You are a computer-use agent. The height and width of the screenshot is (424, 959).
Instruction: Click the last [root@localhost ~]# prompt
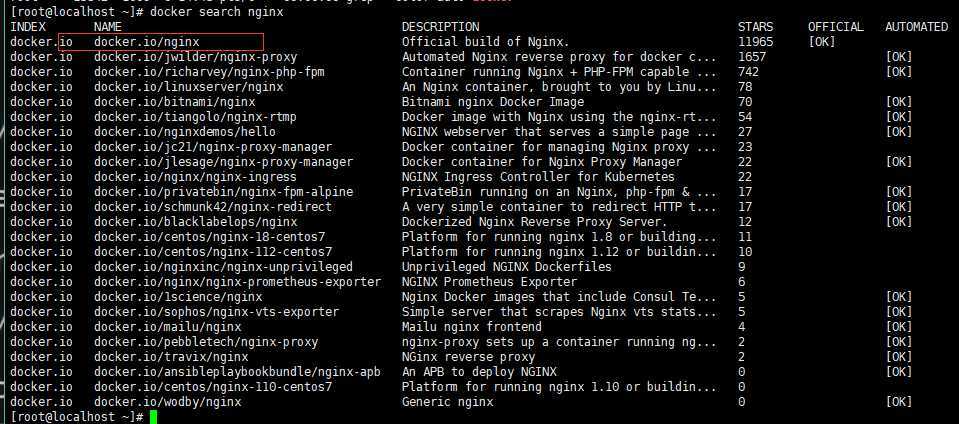click(x=78, y=417)
